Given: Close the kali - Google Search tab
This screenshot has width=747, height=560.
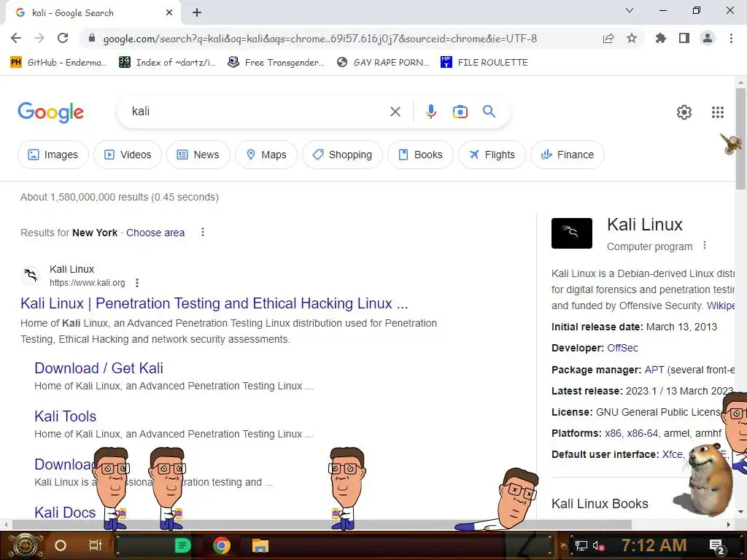Looking at the screenshot, I should [x=169, y=13].
